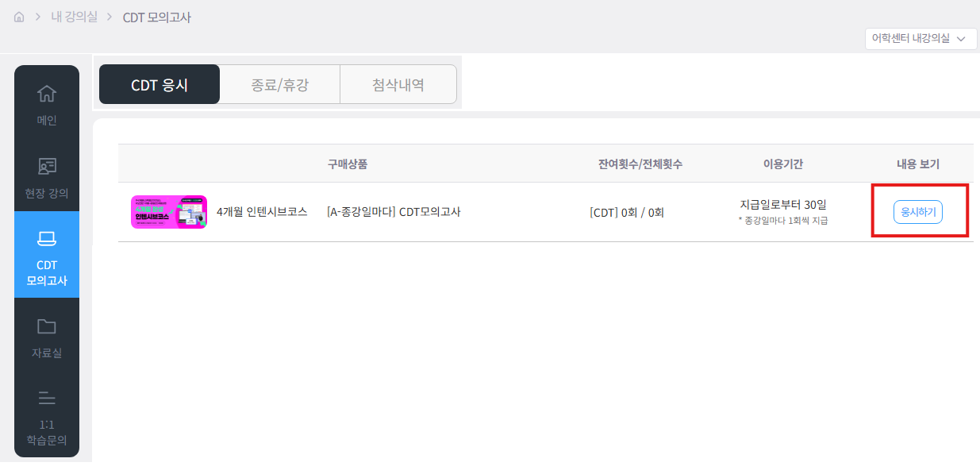
Task: Open the 어학센터 내강의실 dropdown
Action: (x=920, y=38)
